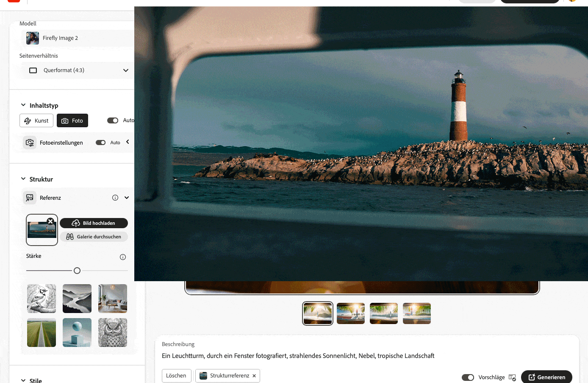The image size is (588, 383).
Task: Toggle the Fotoeinstellungen Auto switch
Action: [x=101, y=143]
